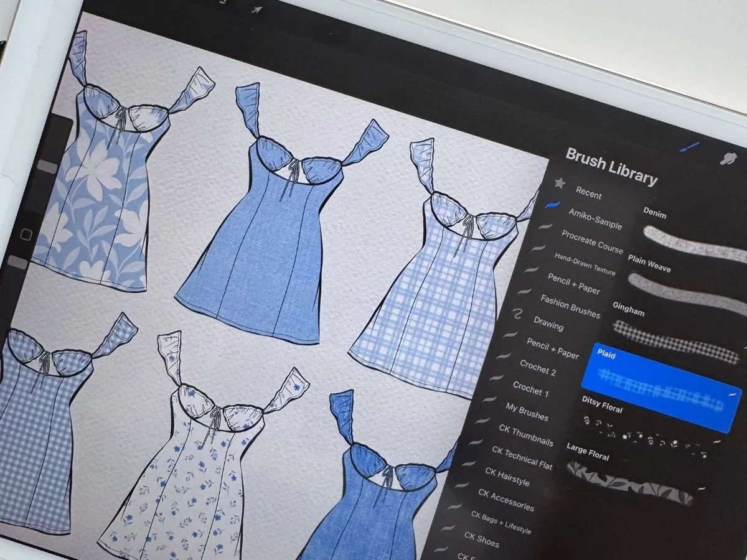Open the Crochet 1 brush set
The image size is (747, 560).
[x=530, y=389]
